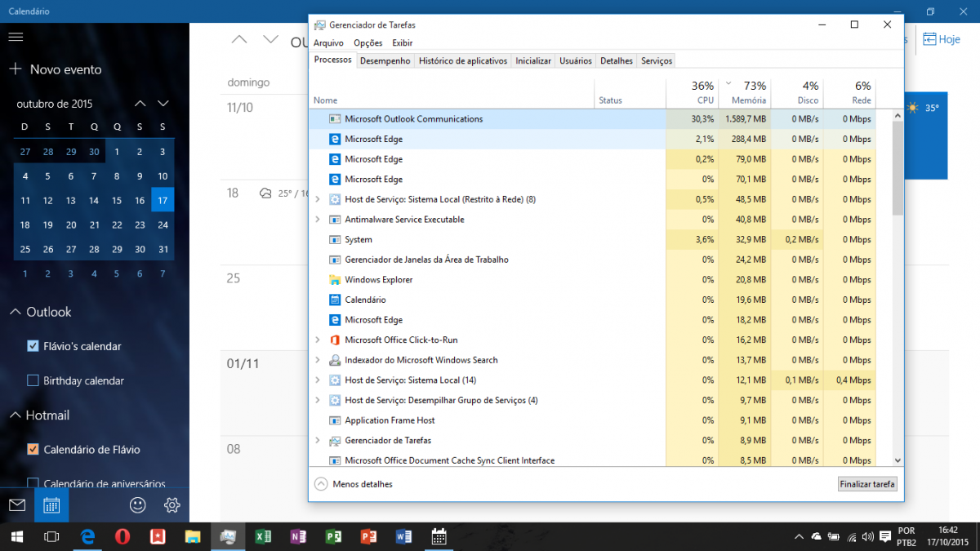Open OneNote from the taskbar
The width and height of the screenshot is (980, 551).
pyautogui.click(x=298, y=536)
